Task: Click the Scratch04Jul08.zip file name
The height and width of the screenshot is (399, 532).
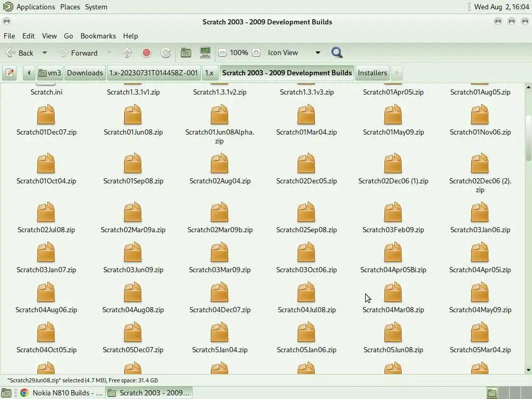Action: 307,310
